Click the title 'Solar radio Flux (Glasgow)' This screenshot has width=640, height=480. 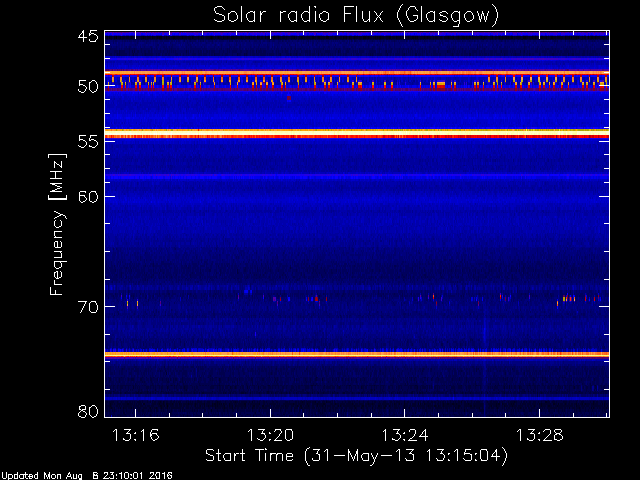(x=356, y=16)
